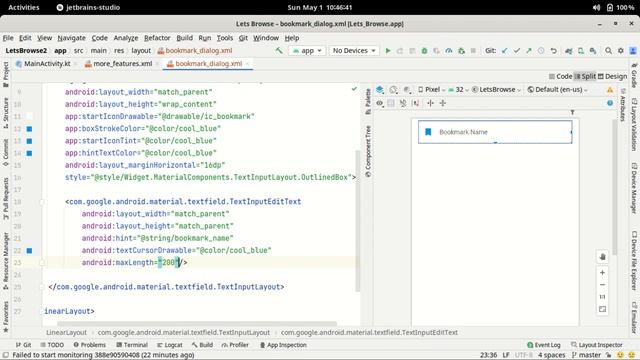Open the App Inspection tool window
This screenshot has height=360, width=640.
283,345
